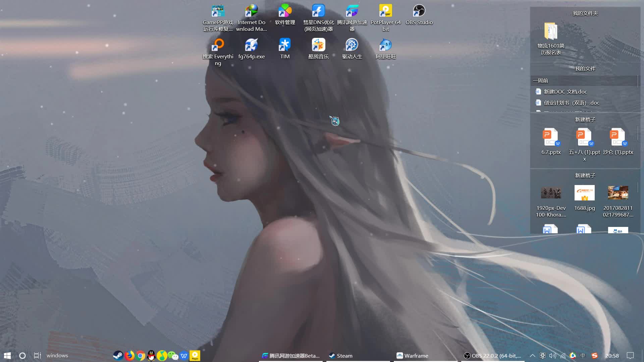
Task: Launch pinned Google Chrome on taskbar
Action: 141,355
